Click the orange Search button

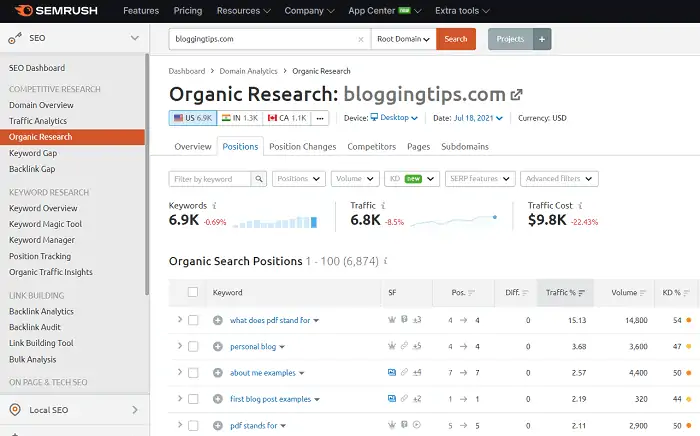click(x=456, y=39)
